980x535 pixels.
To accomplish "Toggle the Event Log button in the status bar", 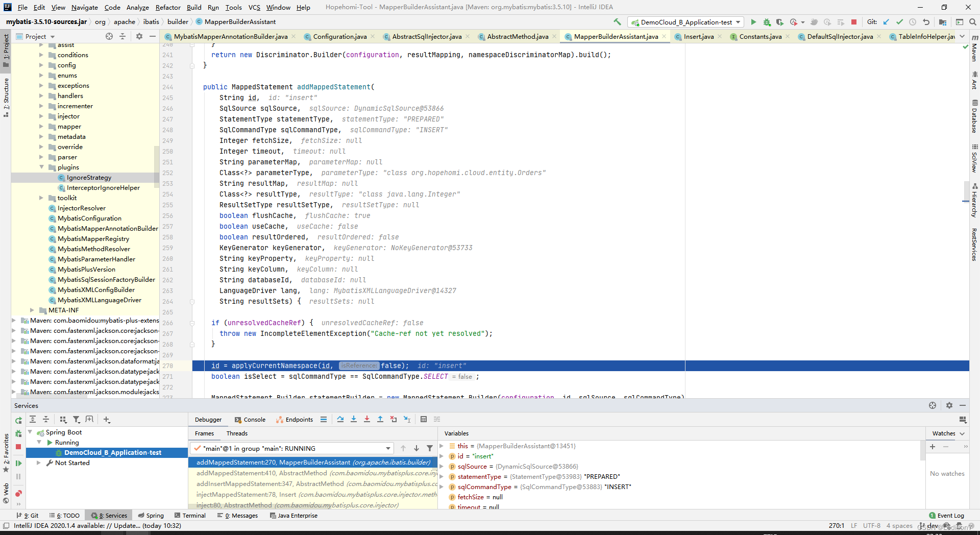I will [x=947, y=516].
